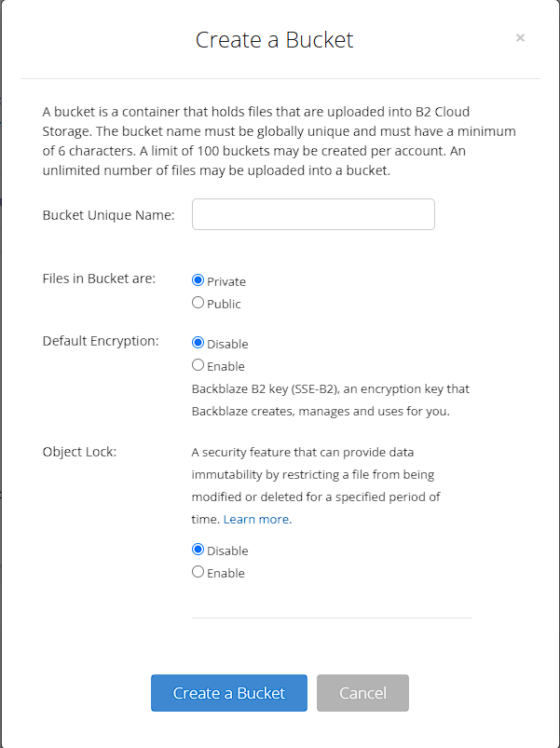Choose Disable under Default Encryption

pyautogui.click(x=198, y=343)
